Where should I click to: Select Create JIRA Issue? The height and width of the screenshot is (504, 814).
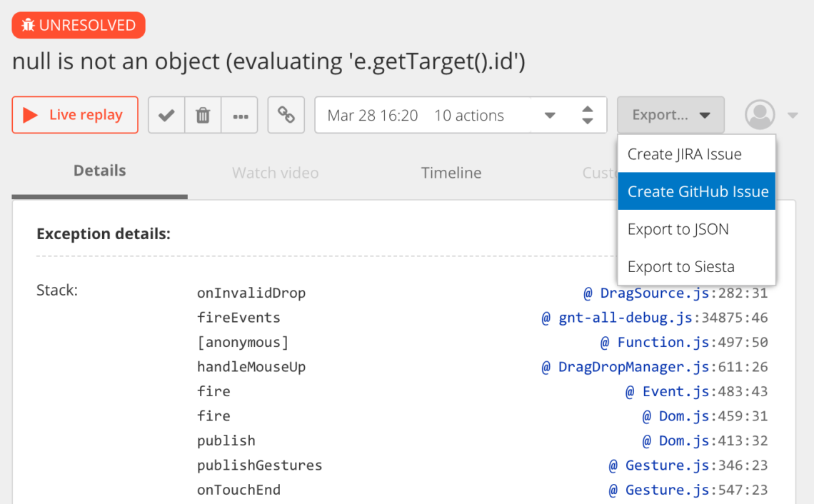coord(684,154)
